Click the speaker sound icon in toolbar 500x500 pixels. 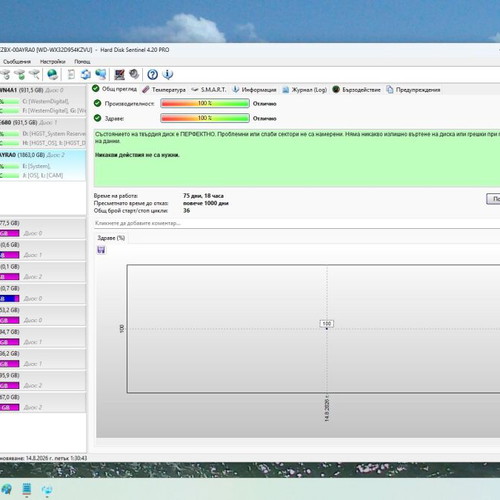[134, 74]
